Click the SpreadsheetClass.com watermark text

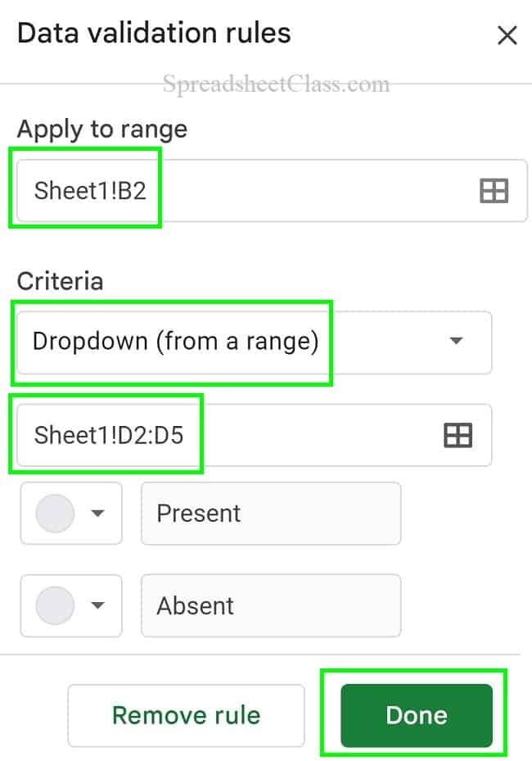(x=276, y=84)
